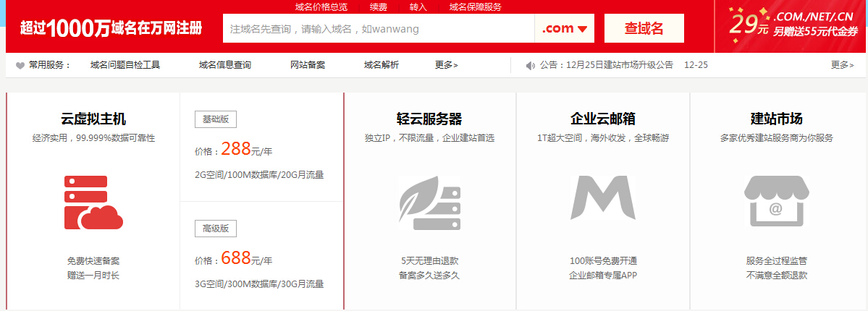Viewport: 868px width, 311px height.
Task: Click 赠送一月时长 text
Action: [x=93, y=276]
